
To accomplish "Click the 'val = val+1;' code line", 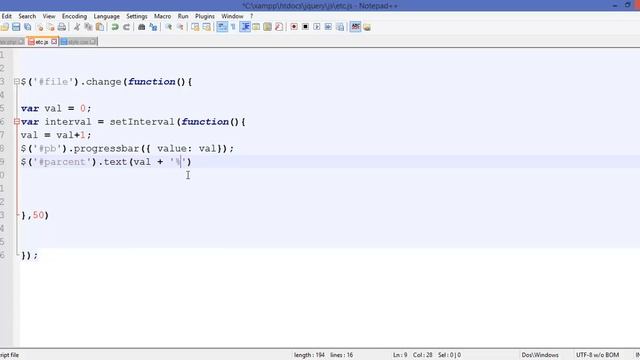I will (x=56, y=135).
